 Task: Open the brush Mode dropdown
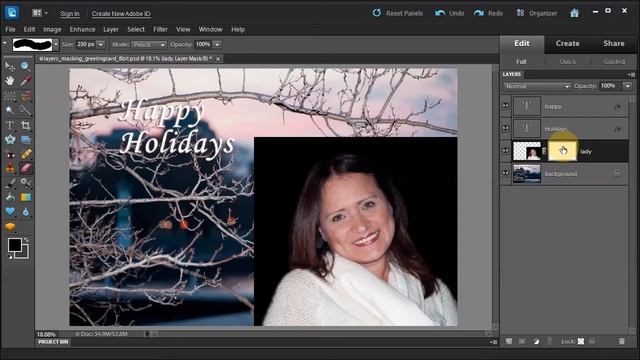pyautogui.click(x=149, y=44)
